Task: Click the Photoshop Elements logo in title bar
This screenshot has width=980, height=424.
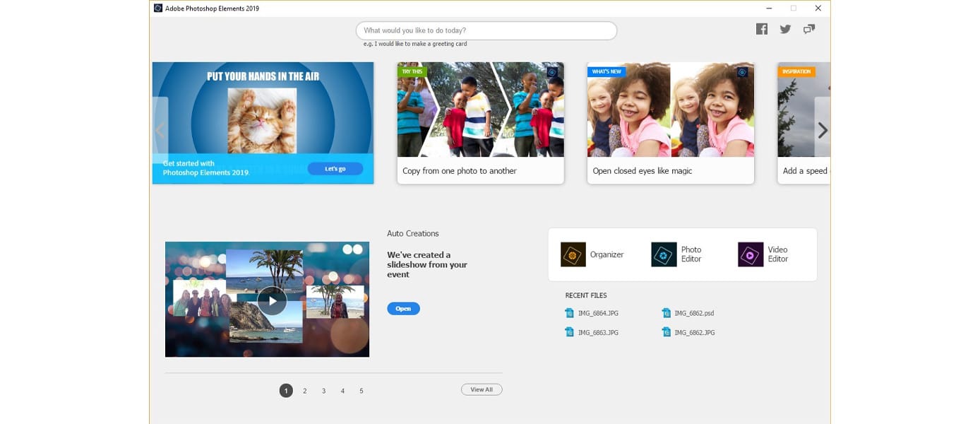Action: point(158,8)
